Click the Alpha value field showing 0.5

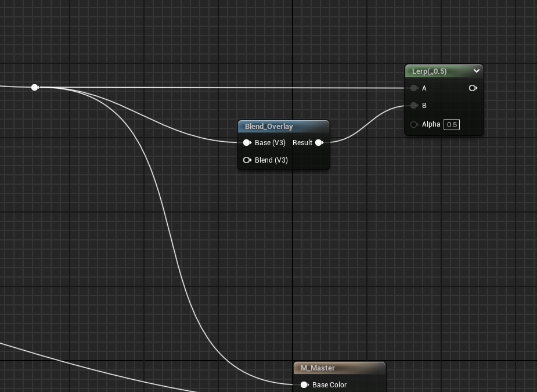452,124
